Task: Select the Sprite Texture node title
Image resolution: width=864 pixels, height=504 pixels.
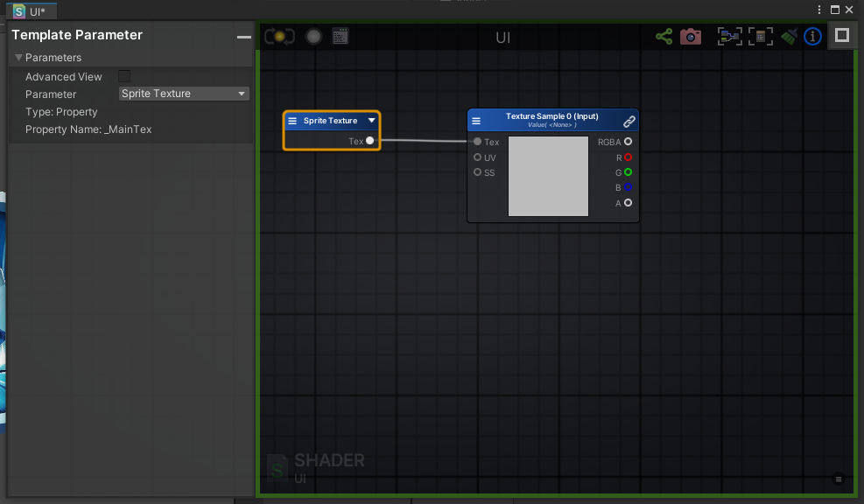Action: tap(330, 121)
